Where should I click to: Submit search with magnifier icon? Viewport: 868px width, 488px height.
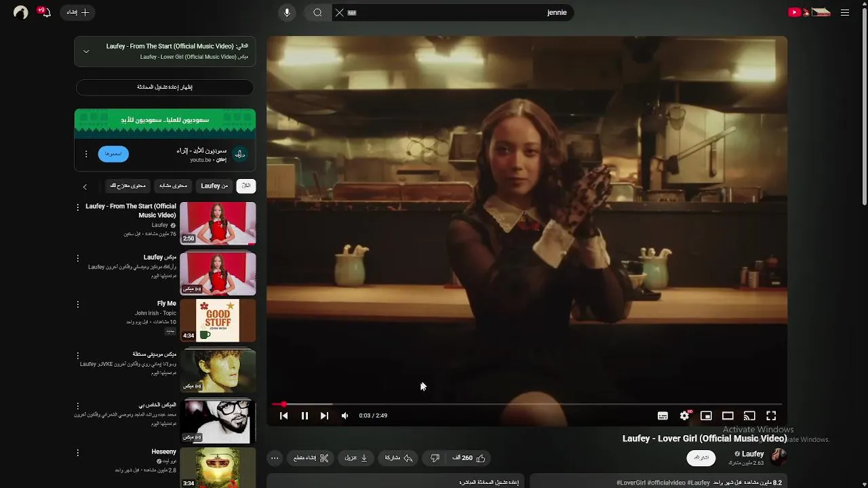point(317,12)
